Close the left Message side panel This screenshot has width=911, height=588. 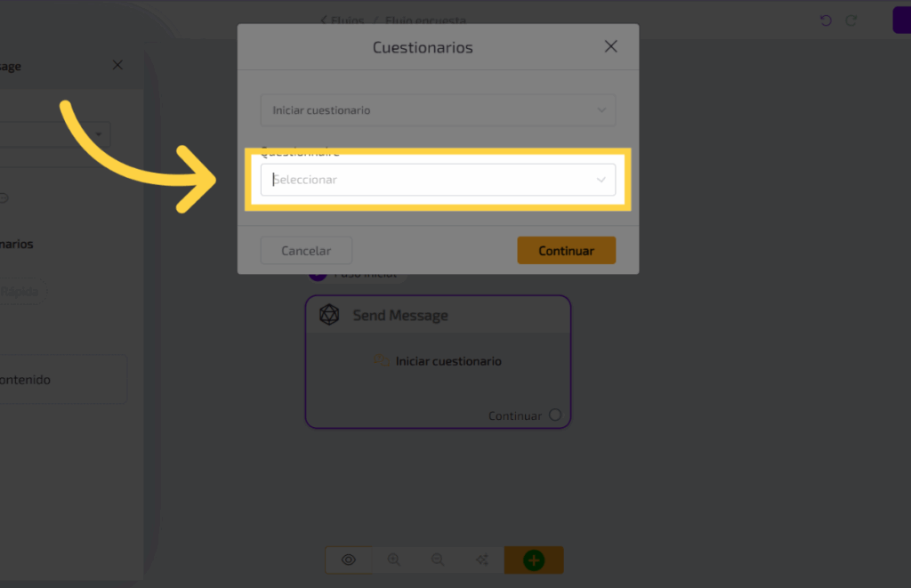(118, 65)
